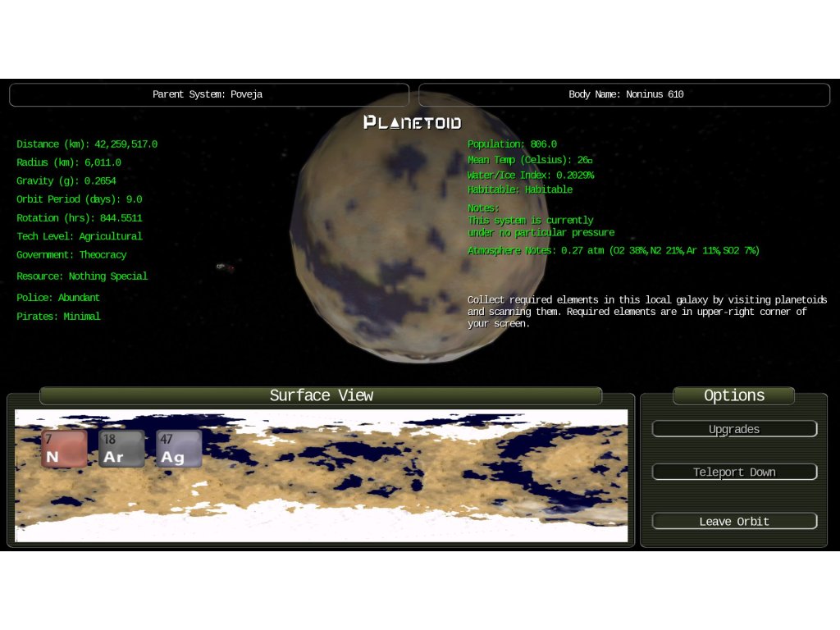The width and height of the screenshot is (840, 630).
Task: Click the PLANETOID title text
Action: (x=412, y=123)
